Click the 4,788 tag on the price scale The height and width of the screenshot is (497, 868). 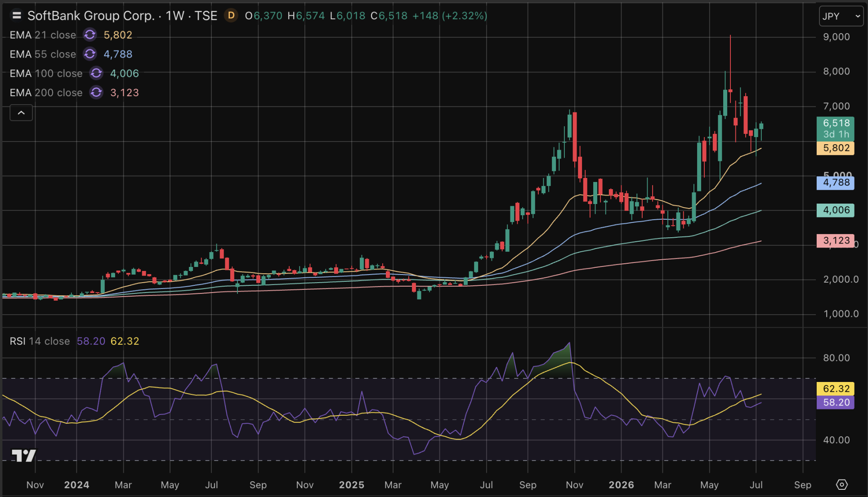(835, 183)
